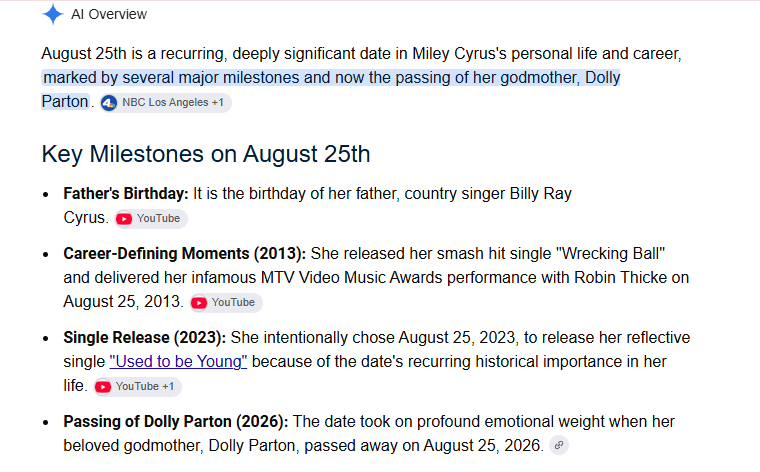This screenshot has width=760, height=472.
Task: Open the NBC Los Angeles +1 source chip
Action: [x=166, y=103]
